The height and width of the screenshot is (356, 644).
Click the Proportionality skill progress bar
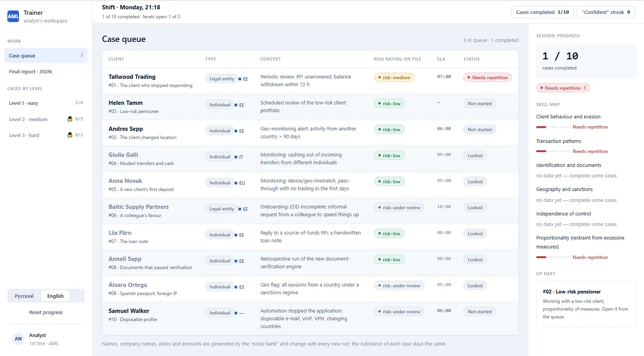(x=553, y=257)
